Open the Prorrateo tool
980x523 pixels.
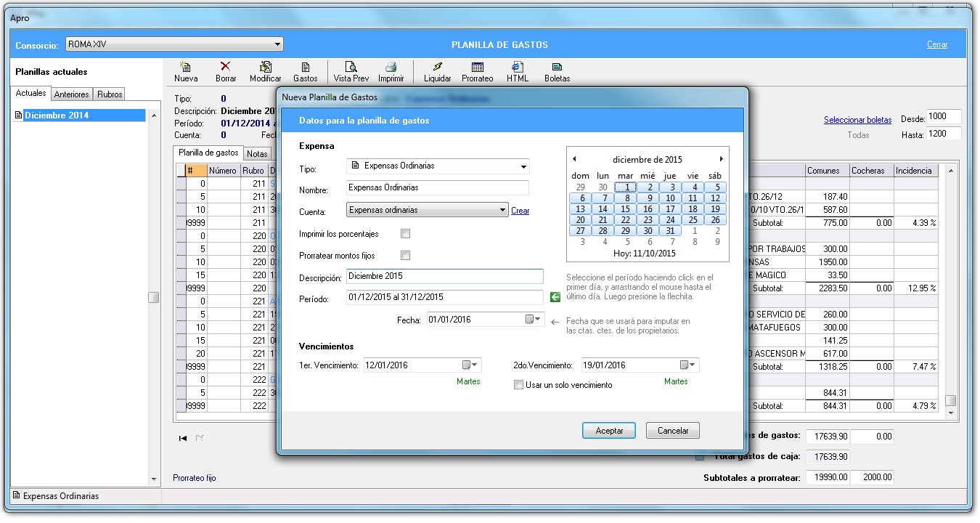pyautogui.click(x=477, y=68)
